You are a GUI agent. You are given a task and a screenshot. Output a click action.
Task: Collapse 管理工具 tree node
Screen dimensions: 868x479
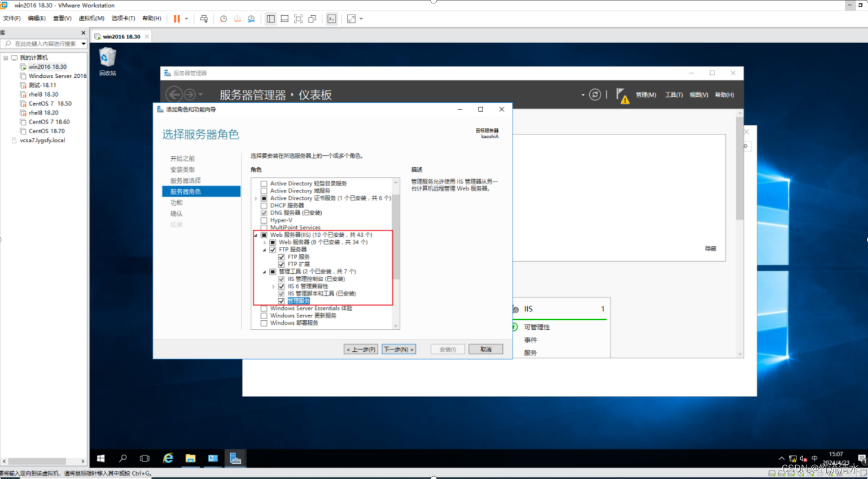[x=265, y=272]
